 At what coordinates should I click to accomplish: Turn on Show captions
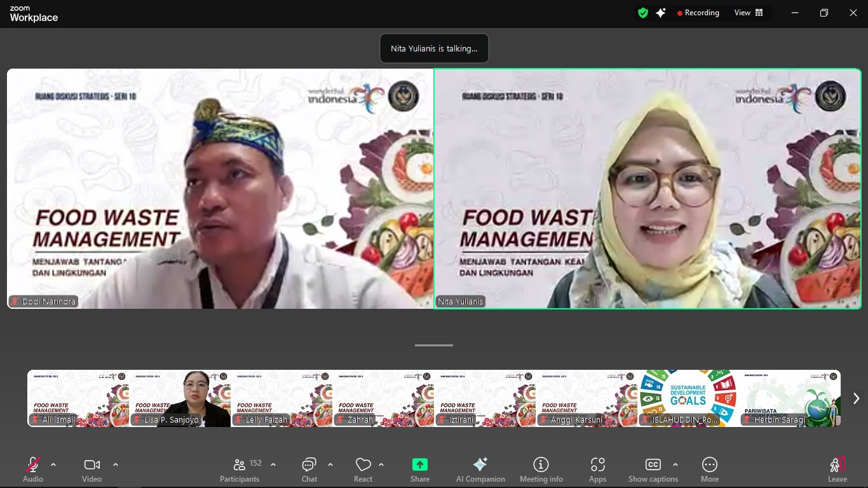(x=653, y=470)
